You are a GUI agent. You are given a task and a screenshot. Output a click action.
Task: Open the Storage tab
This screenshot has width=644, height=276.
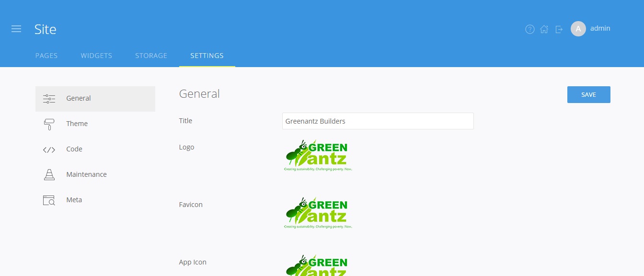pyautogui.click(x=151, y=56)
